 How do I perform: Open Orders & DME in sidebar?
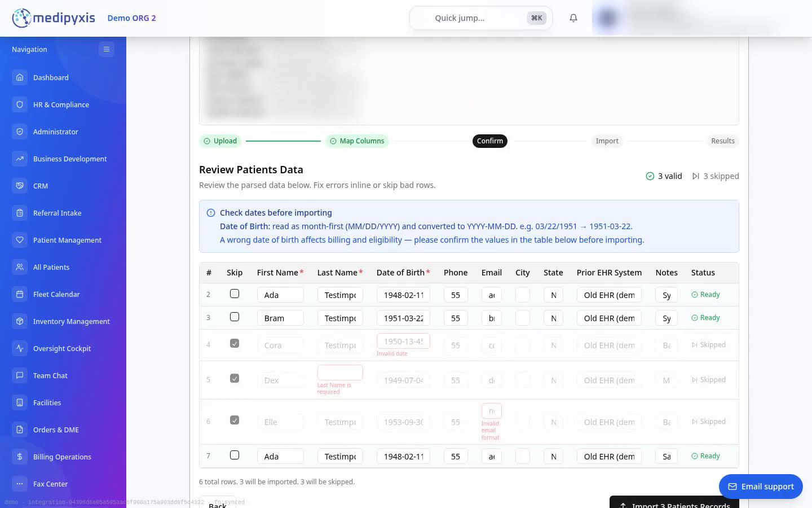[63, 430]
